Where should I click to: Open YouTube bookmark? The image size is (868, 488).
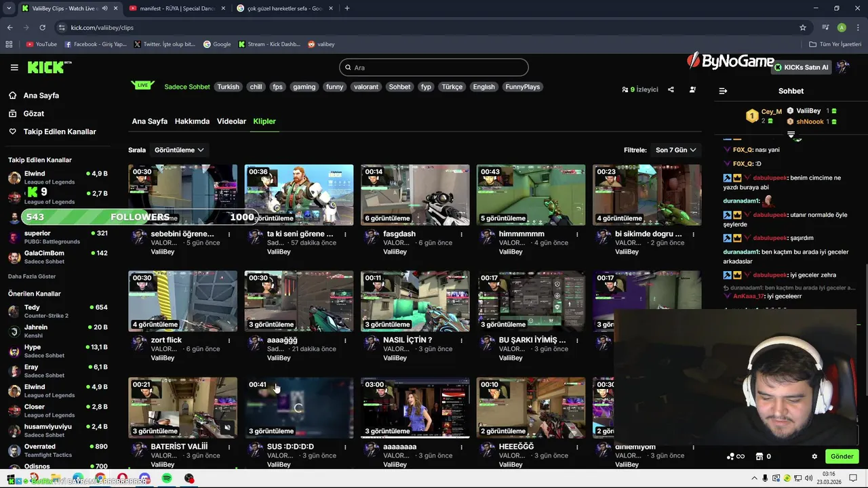click(x=41, y=44)
